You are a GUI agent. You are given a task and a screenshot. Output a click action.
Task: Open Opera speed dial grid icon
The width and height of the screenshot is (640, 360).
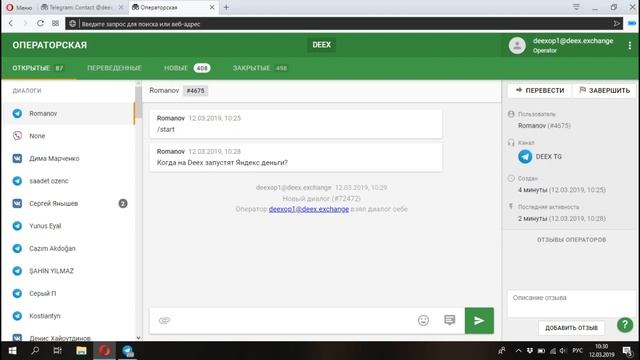(56, 24)
